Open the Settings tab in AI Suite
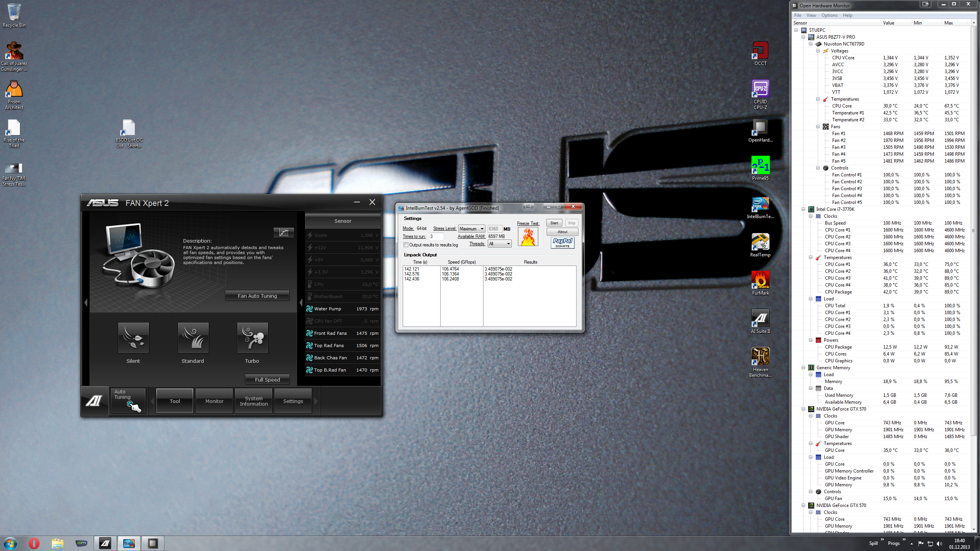The image size is (980, 551). pos(293,401)
